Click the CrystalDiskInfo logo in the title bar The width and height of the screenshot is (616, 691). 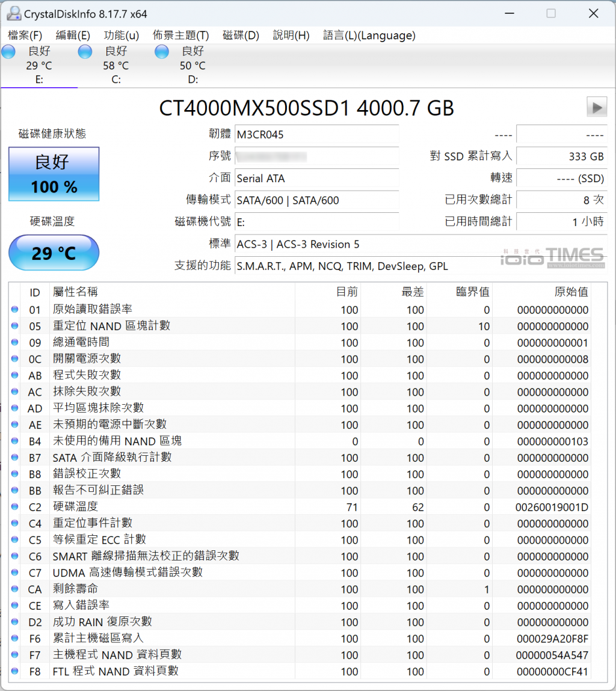(13, 13)
